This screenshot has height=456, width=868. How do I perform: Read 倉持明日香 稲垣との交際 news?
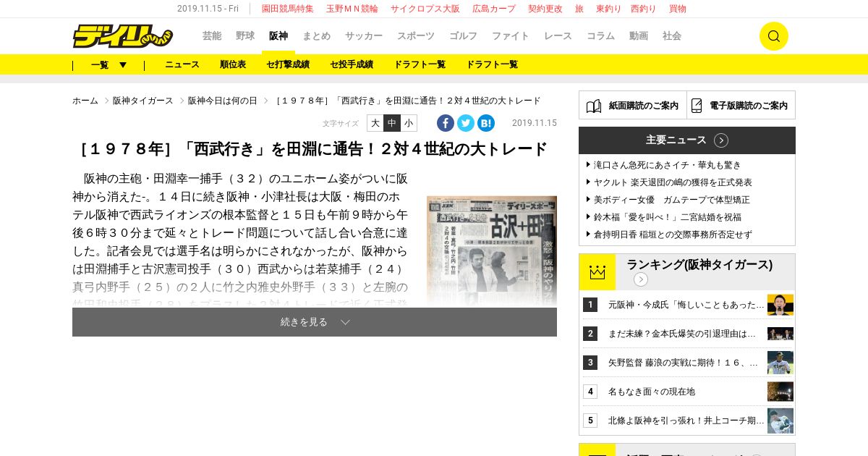(673, 235)
